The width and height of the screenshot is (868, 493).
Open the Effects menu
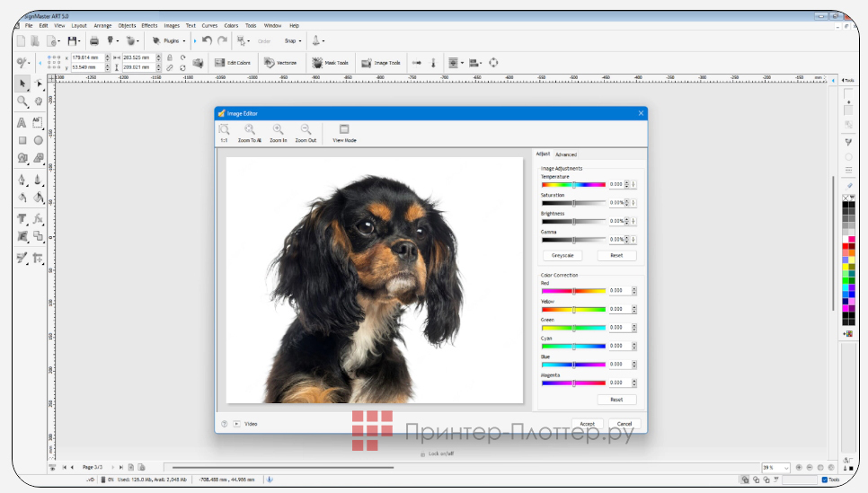149,26
